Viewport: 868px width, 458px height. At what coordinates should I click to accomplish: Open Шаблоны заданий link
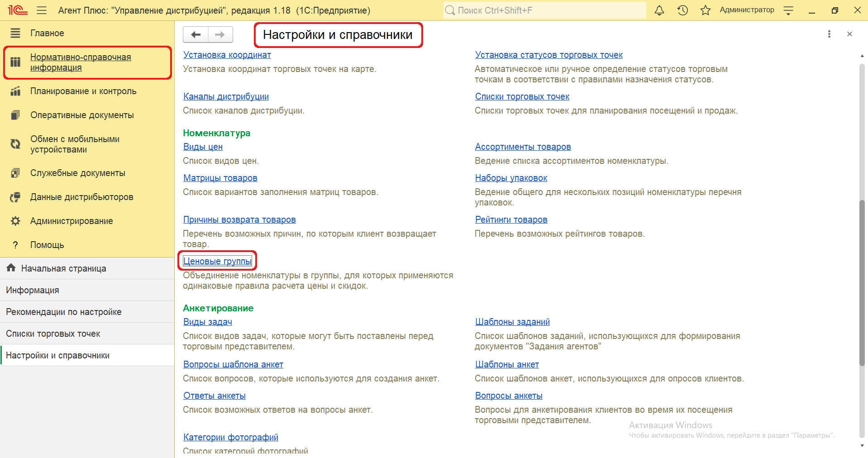512,322
